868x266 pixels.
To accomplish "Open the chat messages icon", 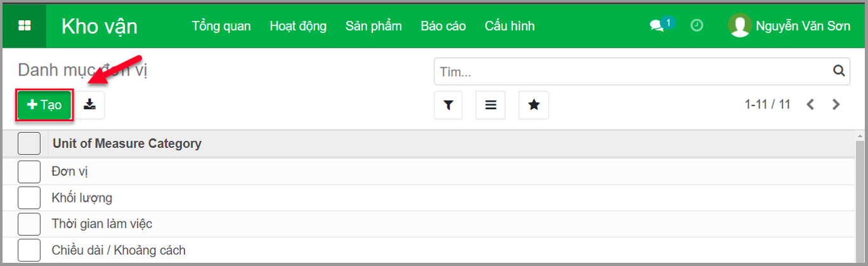I will (x=657, y=26).
